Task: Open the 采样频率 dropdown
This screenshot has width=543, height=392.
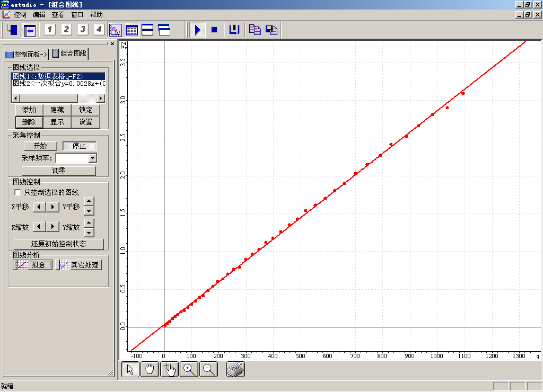Action: pos(93,158)
